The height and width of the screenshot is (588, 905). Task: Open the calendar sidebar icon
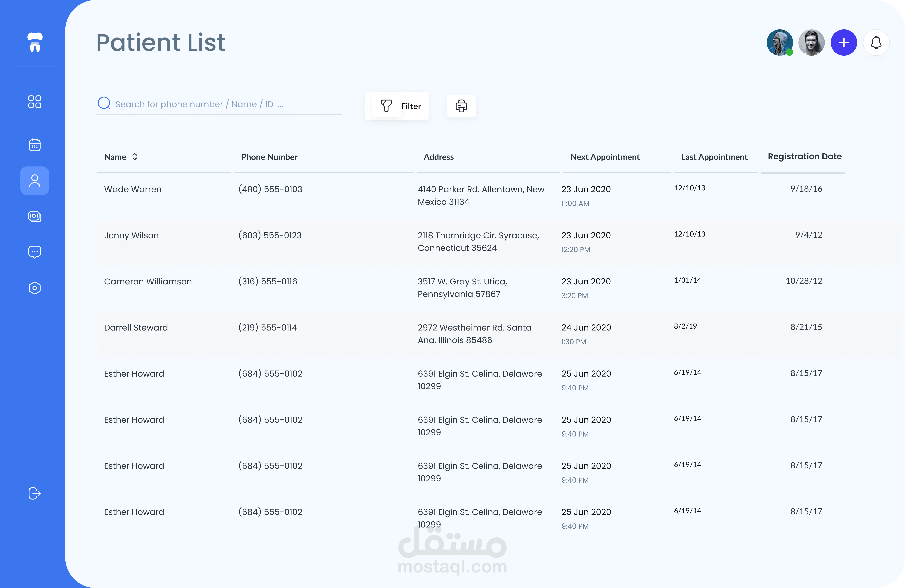click(35, 145)
